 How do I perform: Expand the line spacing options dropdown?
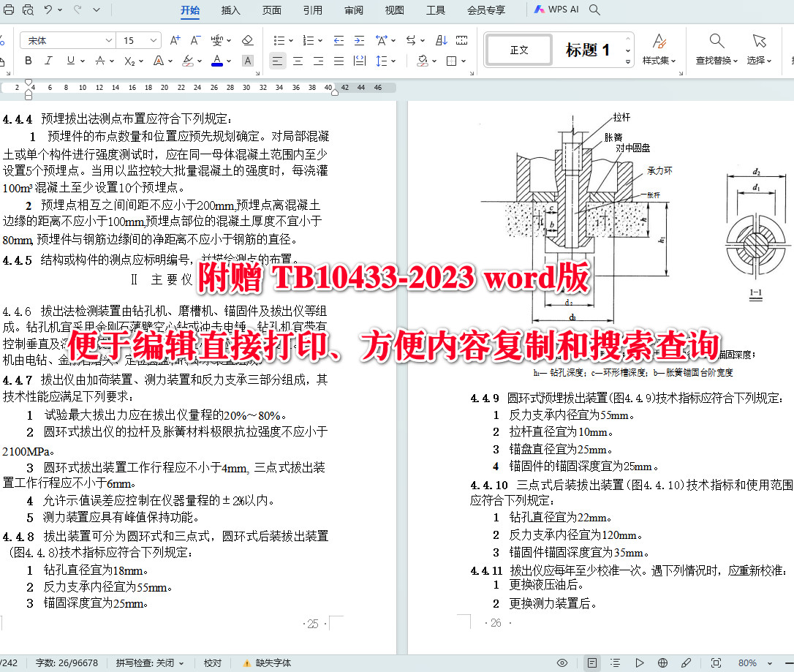tap(393, 61)
